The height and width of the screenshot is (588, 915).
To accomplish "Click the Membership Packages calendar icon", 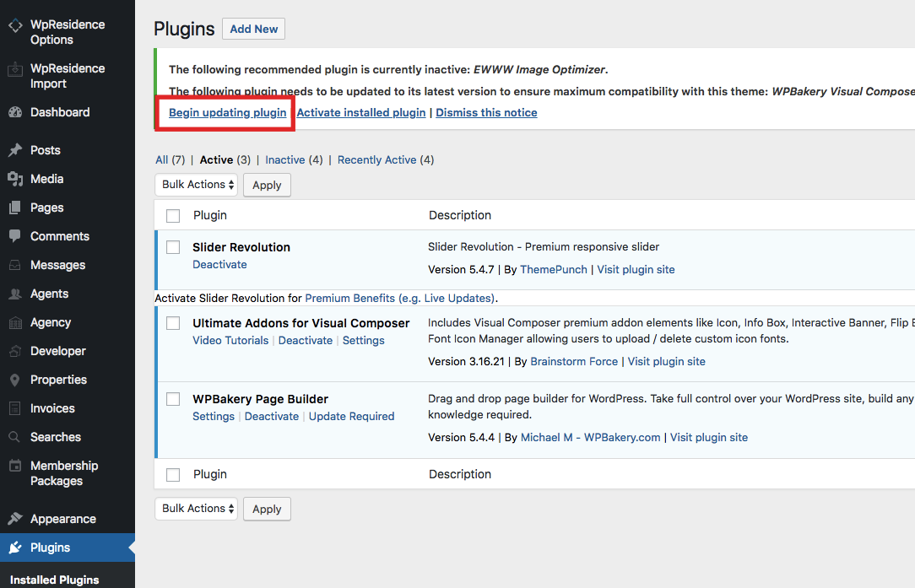I will coord(16,466).
